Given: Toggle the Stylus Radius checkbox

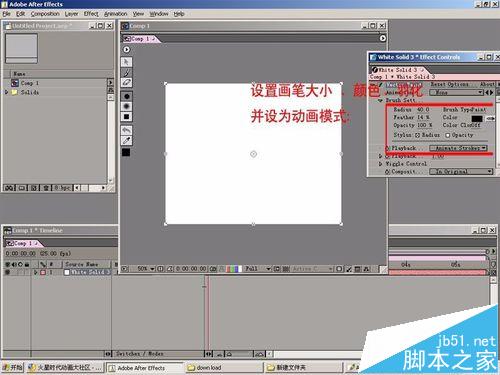Looking at the screenshot, I should (x=417, y=135).
